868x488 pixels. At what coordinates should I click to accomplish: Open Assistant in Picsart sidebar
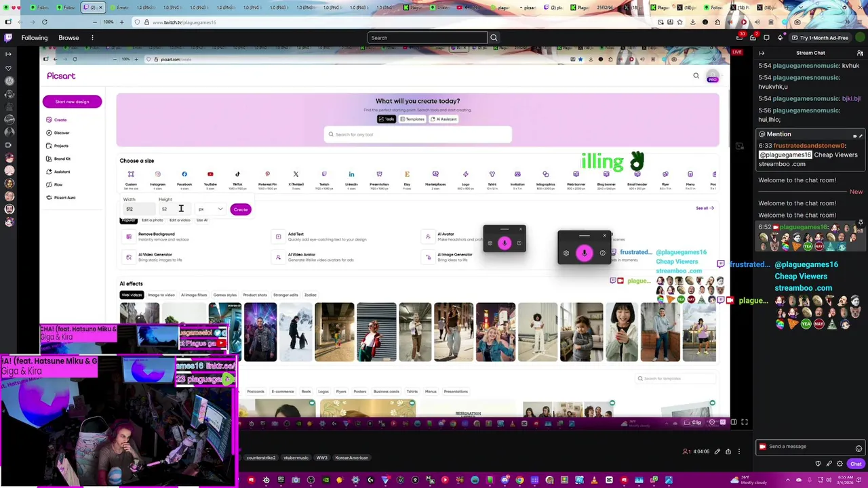[x=58, y=171]
